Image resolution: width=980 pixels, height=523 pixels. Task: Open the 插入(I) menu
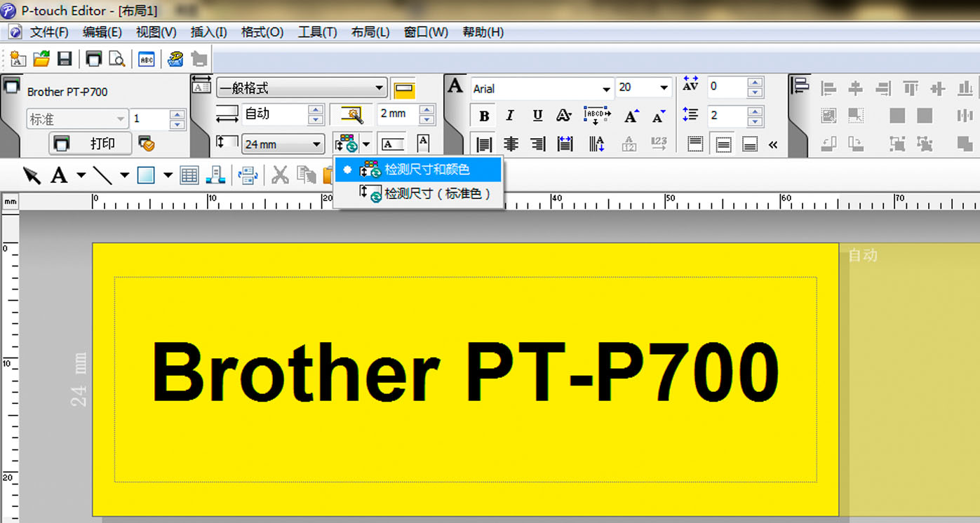pos(209,32)
